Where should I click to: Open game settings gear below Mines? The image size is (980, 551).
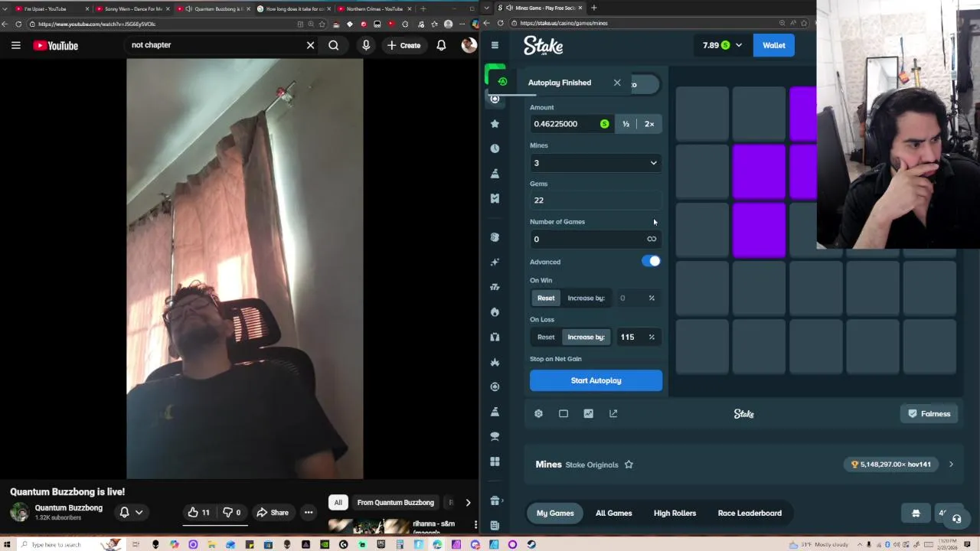point(538,413)
